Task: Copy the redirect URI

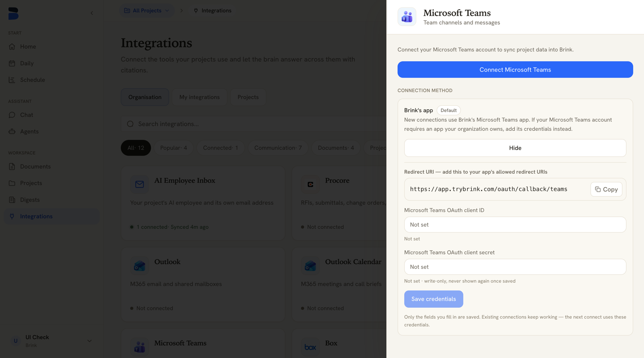Action: pyautogui.click(x=607, y=189)
